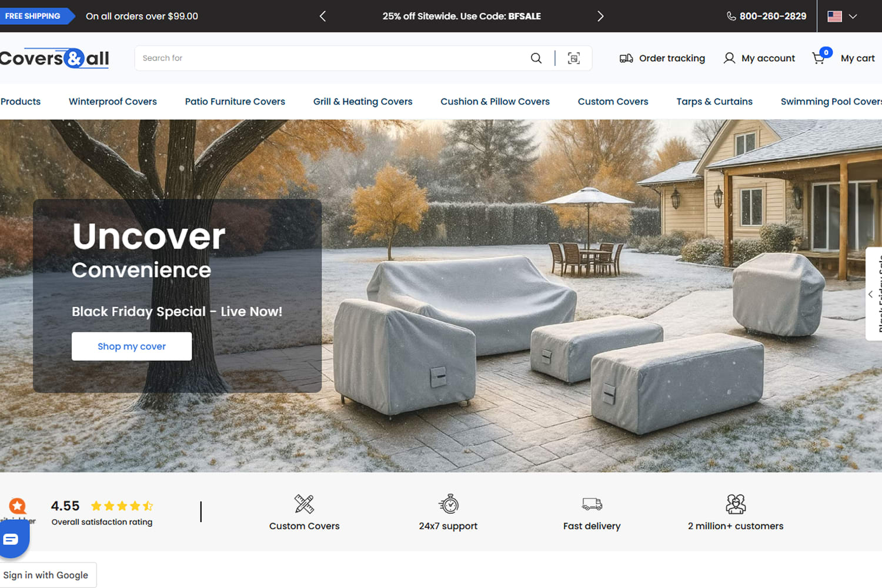Image resolution: width=882 pixels, height=588 pixels.
Task: Click the Custom Covers ruler-pencil icon
Action: (304, 504)
